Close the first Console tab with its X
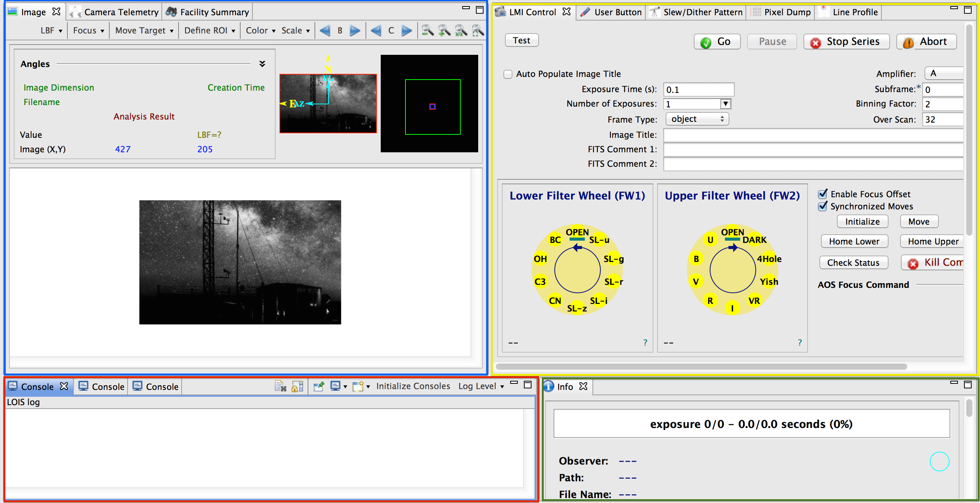 click(64, 386)
